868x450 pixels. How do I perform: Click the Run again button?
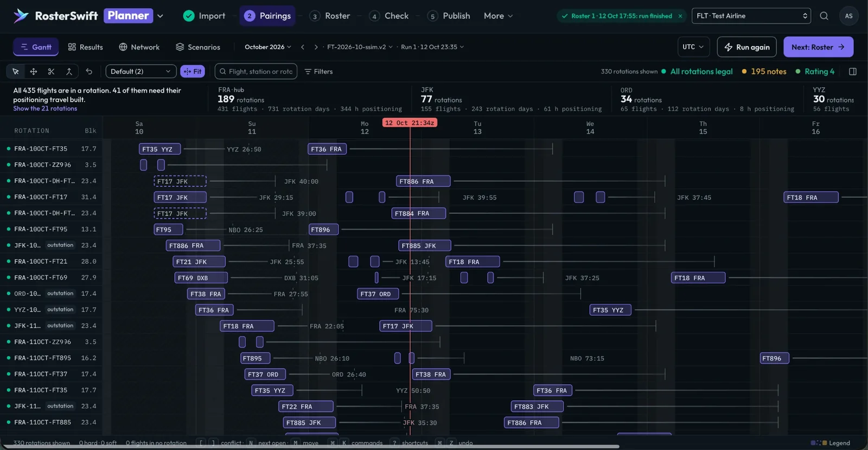pos(746,47)
